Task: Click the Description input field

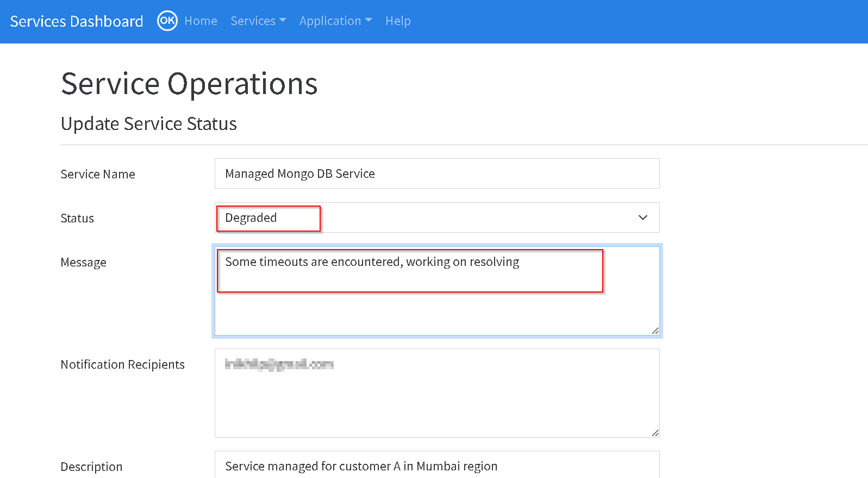Action: pyautogui.click(x=437, y=465)
